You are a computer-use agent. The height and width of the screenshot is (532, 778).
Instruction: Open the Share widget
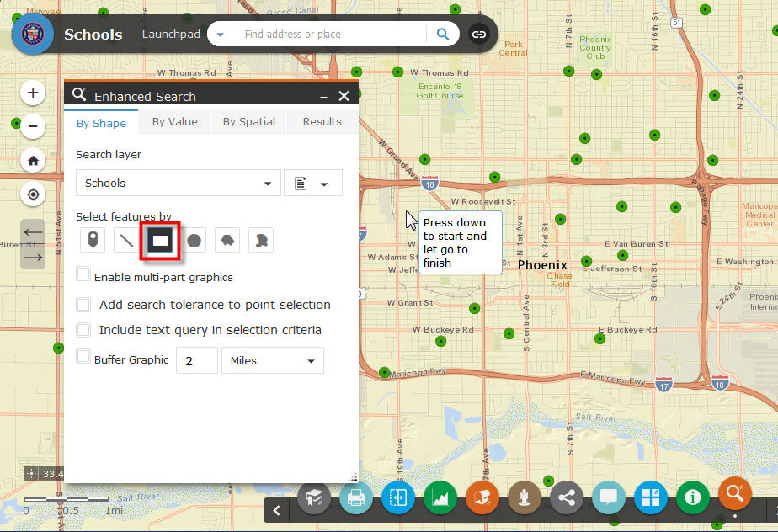pos(567,497)
